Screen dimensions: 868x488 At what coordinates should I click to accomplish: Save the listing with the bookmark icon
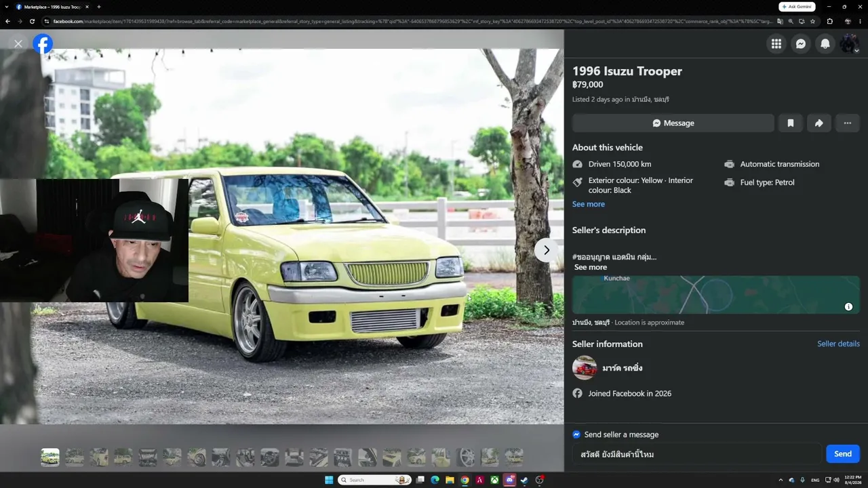(x=791, y=123)
